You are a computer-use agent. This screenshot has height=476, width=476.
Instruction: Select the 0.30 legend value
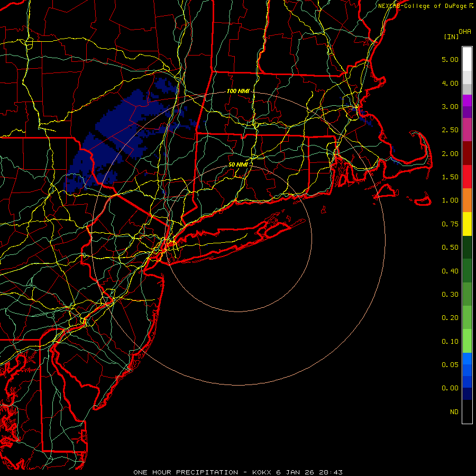click(450, 295)
